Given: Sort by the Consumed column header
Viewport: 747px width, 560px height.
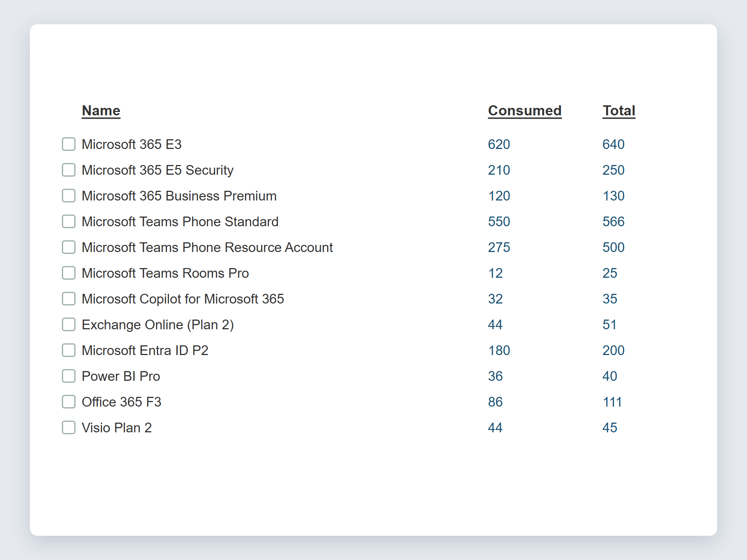Looking at the screenshot, I should pos(525,111).
